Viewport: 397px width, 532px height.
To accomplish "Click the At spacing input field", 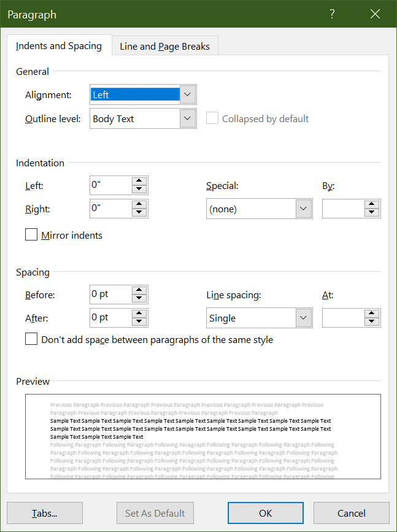I will click(x=344, y=318).
